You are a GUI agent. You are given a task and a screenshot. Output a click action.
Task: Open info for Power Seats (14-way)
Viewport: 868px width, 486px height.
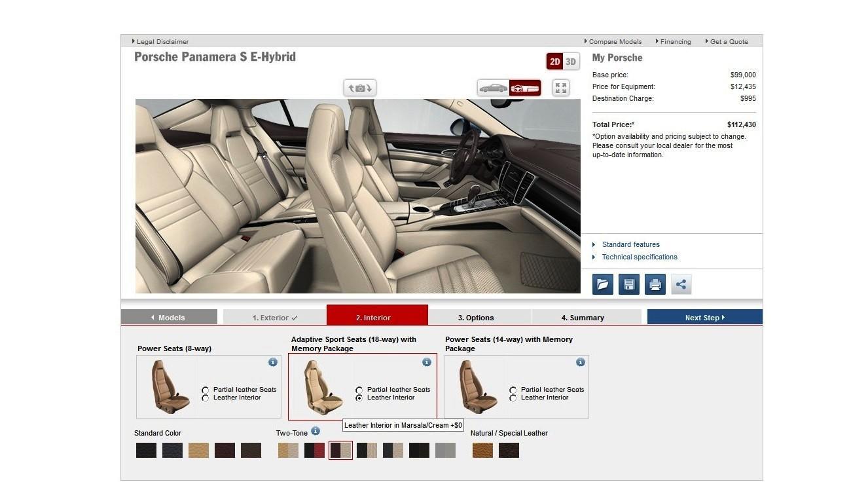coord(581,362)
